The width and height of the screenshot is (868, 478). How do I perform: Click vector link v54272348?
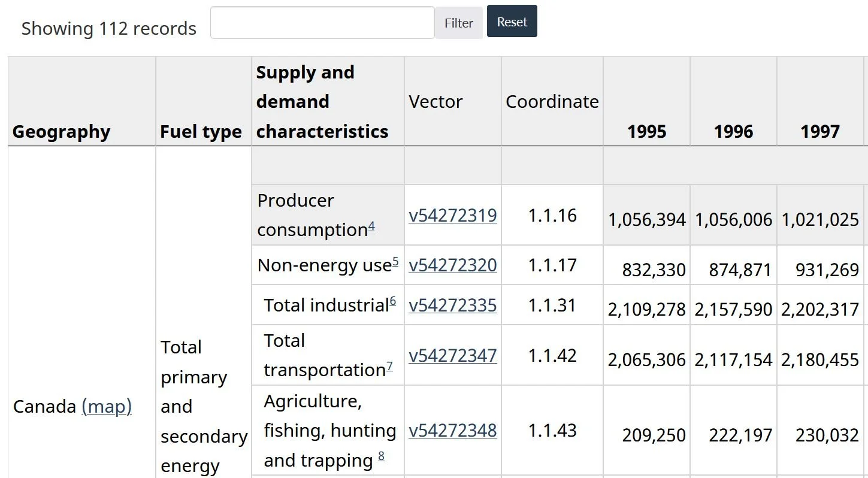(452, 430)
